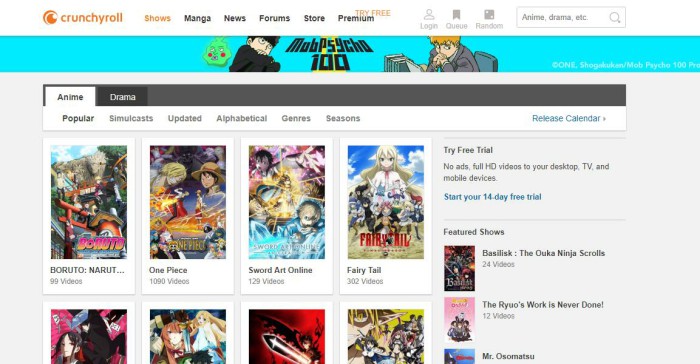Open the Manga menu item
Screen dimensions: 700x364
(197, 18)
